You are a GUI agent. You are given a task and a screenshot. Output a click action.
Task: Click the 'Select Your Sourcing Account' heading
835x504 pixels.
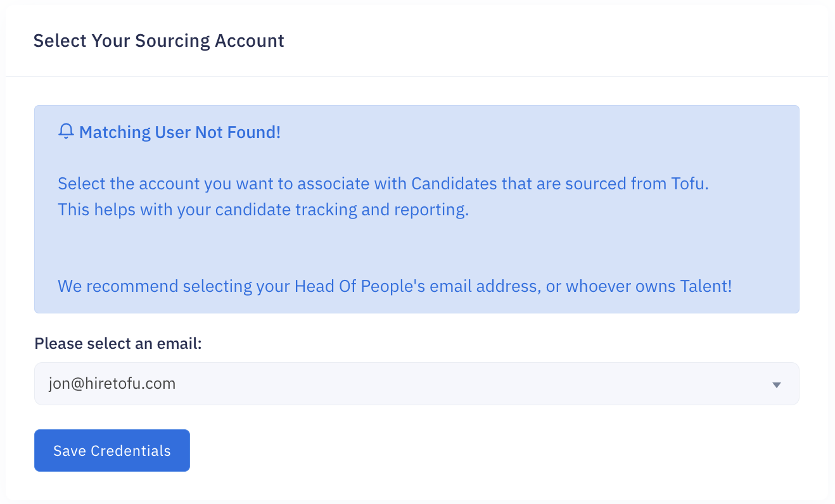(158, 41)
